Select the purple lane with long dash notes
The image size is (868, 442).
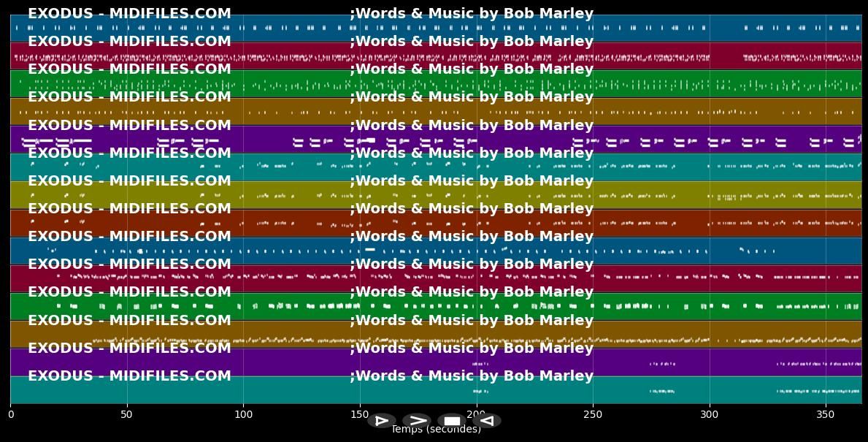pos(436,139)
